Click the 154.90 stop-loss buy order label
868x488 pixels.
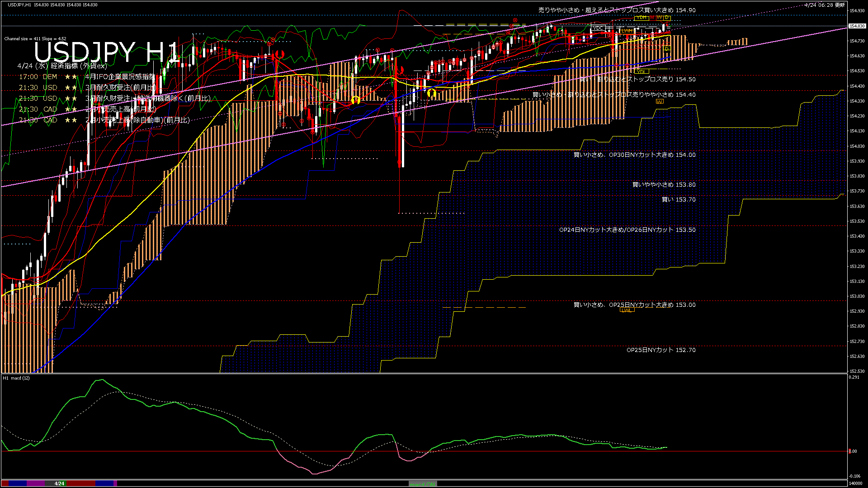[x=617, y=10]
